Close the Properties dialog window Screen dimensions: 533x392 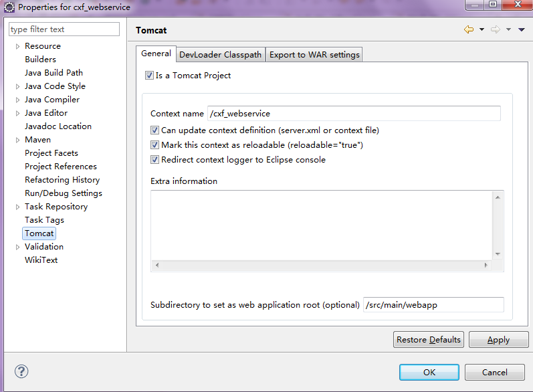(x=518, y=5)
